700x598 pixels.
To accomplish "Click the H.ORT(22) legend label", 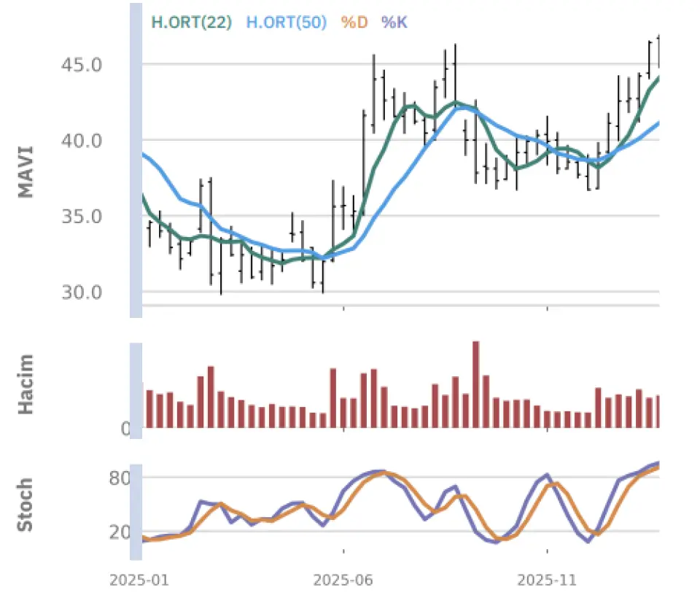I will (191, 23).
